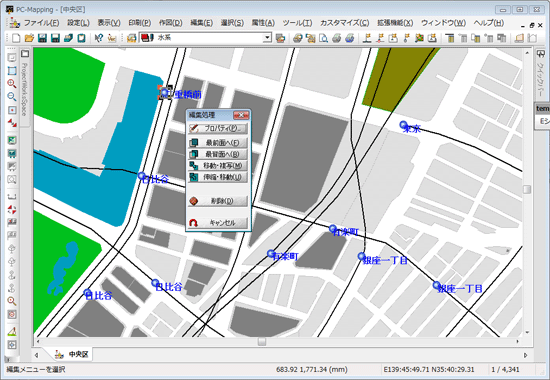This screenshot has width=550, height=380.
Task: Click the 日比谷 label beside the blue moat
Action: [156, 179]
